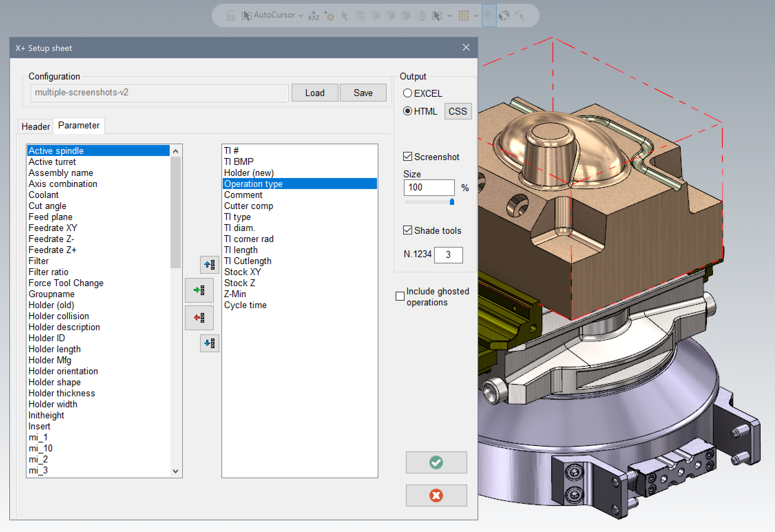The width and height of the screenshot is (775, 532).
Task: Close the X+ Setup sheet dialog
Action: [466, 48]
